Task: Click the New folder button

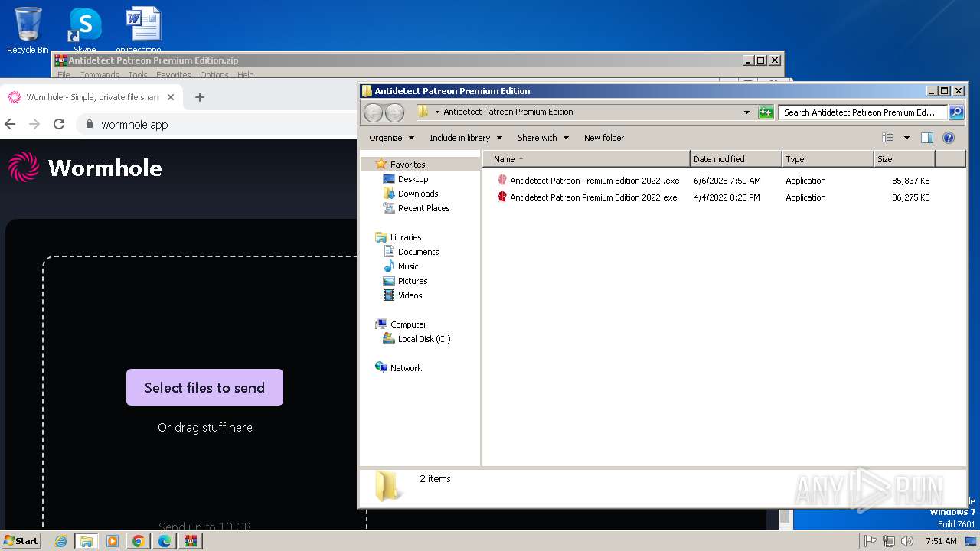Action: (x=604, y=138)
